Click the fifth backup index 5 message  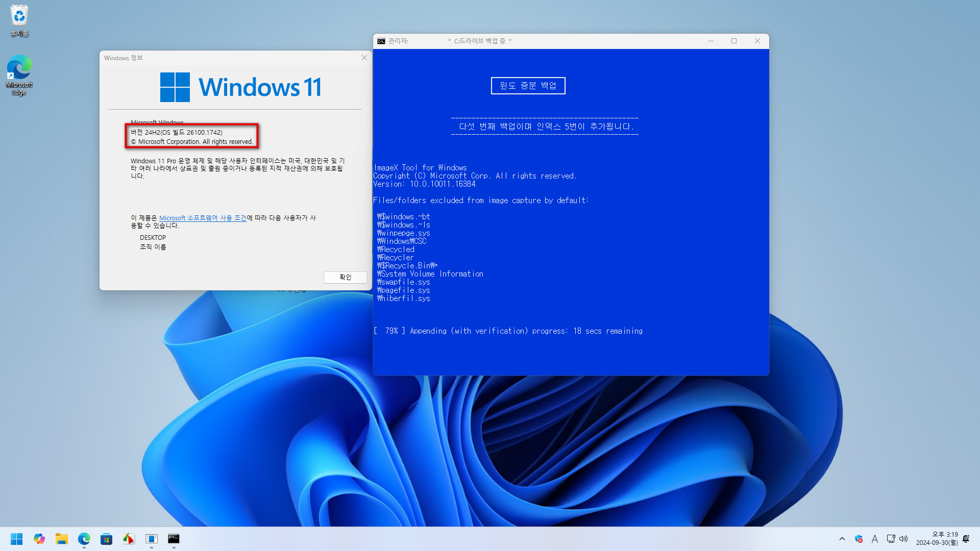pos(546,127)
